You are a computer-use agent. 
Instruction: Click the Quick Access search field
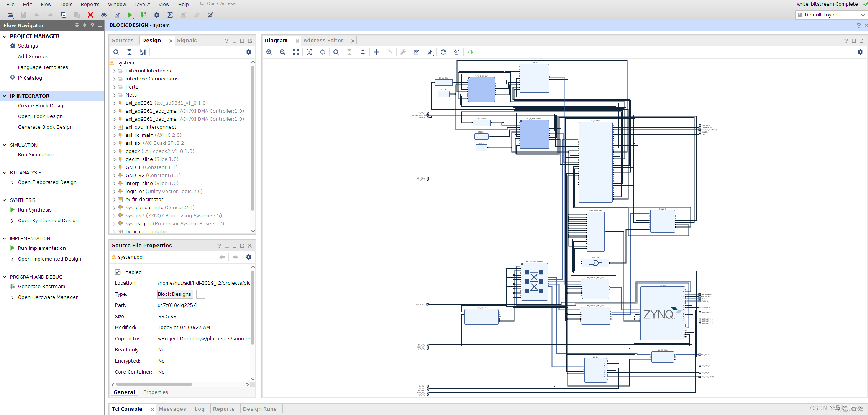(227, 4)
